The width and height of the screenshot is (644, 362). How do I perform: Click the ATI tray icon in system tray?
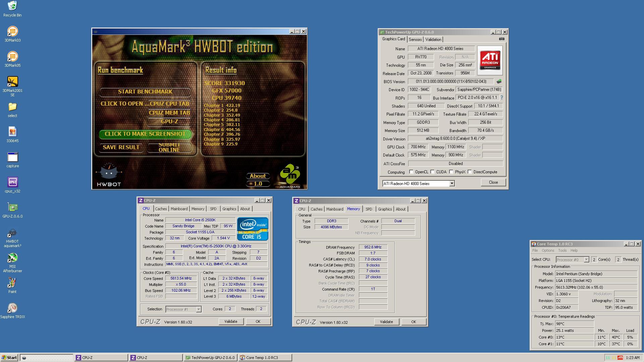pos(620,358)
